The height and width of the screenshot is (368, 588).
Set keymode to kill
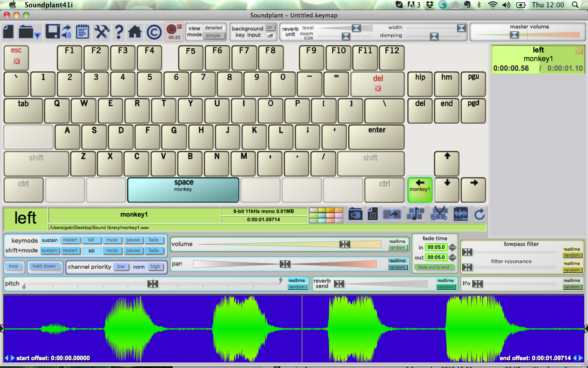click(91, 240)
